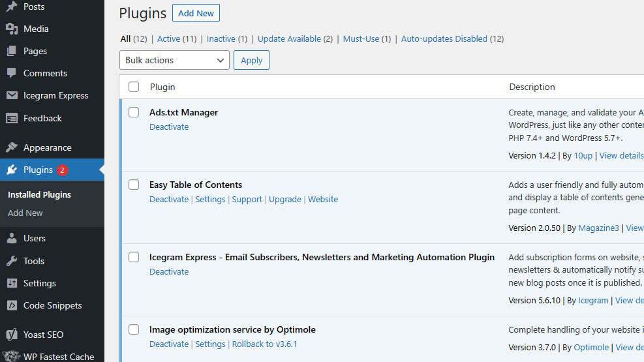644x362 pixels.
Task: Filter plugins by Inactive
Action: pyautogui.click(x=221, y=38)
